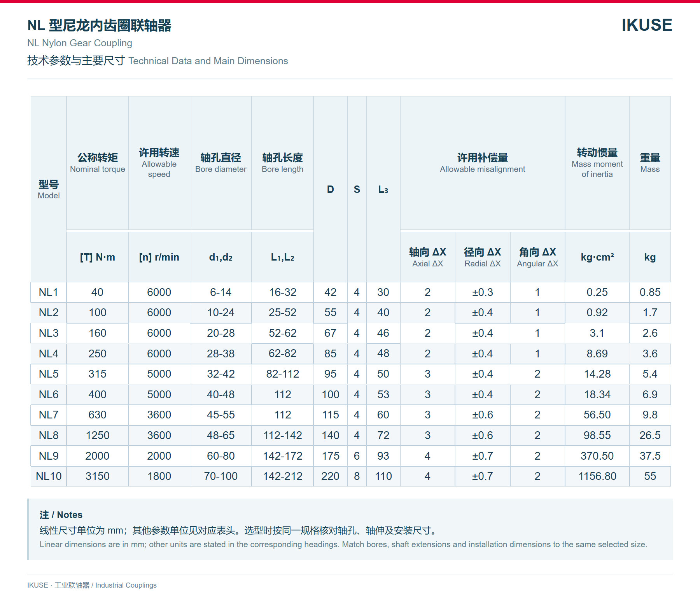Image resolution: width=700 pixels, height=602 pixels.
Task: Click inertia value 1156.80 for NL10
Action: 597,476
